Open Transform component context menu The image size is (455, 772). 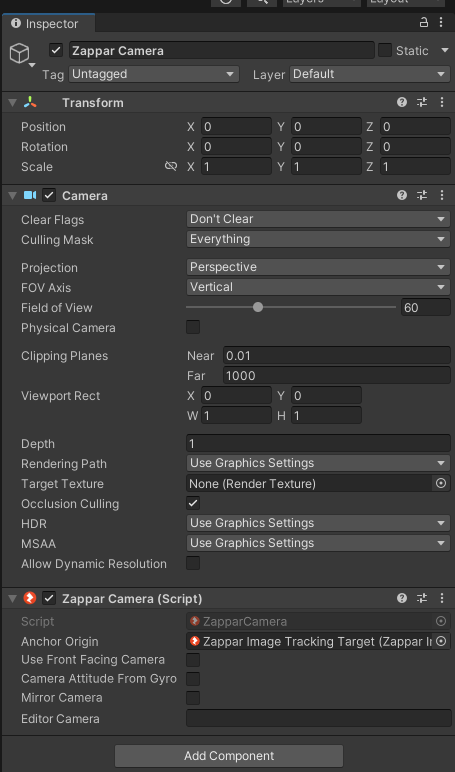(441, 102)
